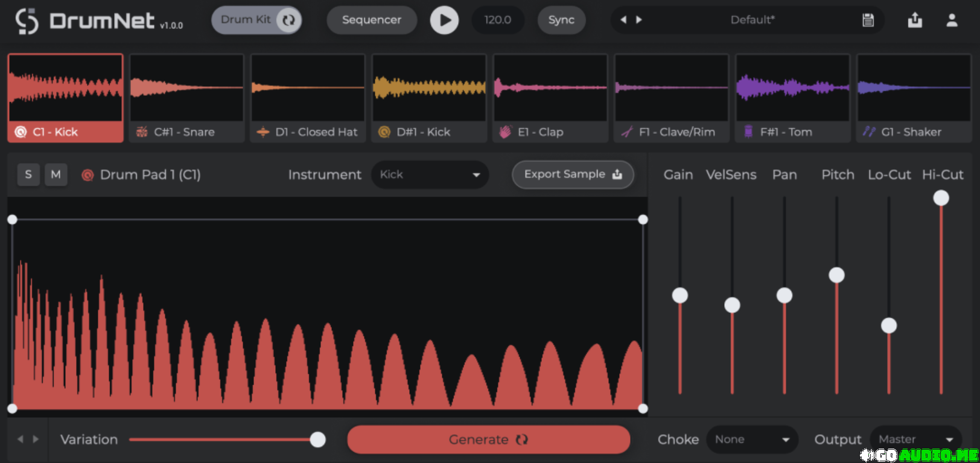Click the clap hands icon on E1
This screenshot has width=980, height=463.
point(506,132)
